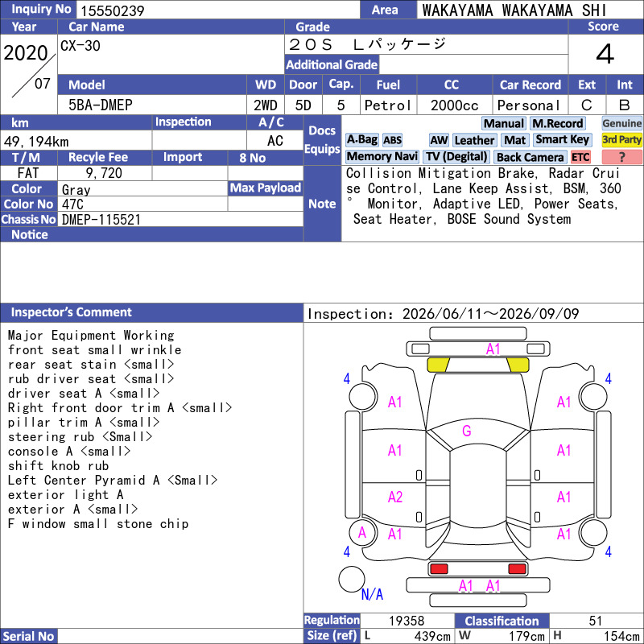Select the recycle fee 9,720
The width and height of the screenshot is (644, 644).
click(x=104, y=173)
